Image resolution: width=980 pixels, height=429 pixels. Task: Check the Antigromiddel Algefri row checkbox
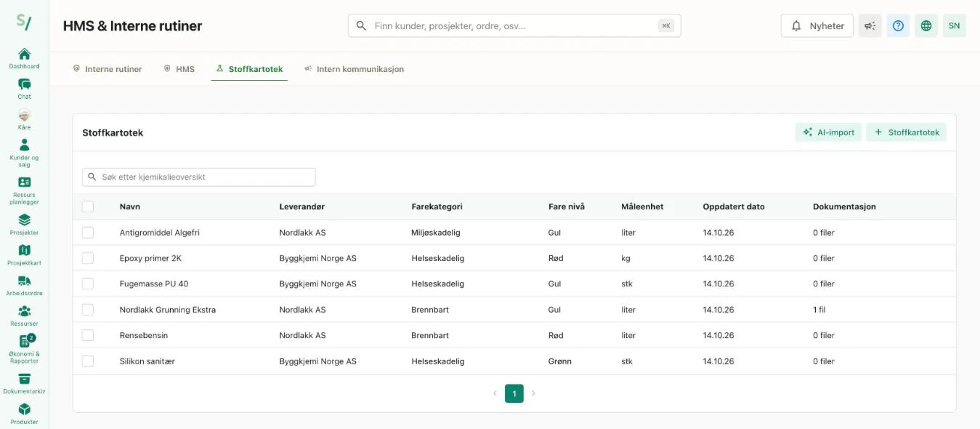(88, 233)
